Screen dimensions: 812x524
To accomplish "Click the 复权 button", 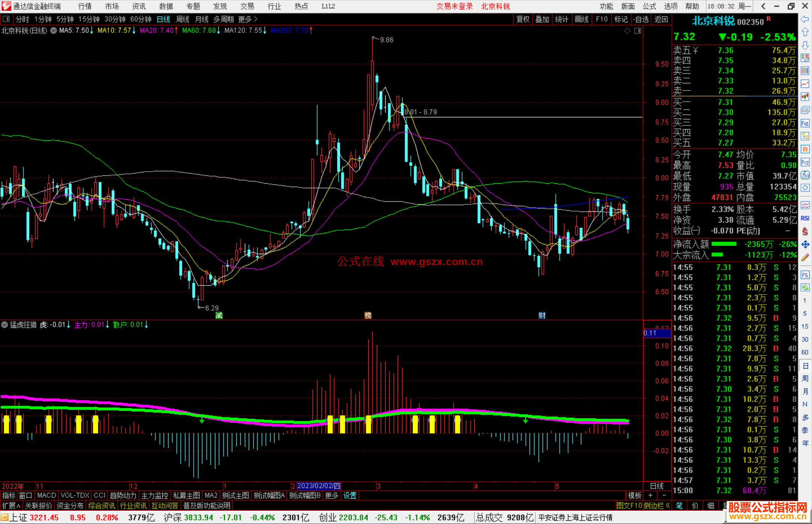I will pos(523,19).
